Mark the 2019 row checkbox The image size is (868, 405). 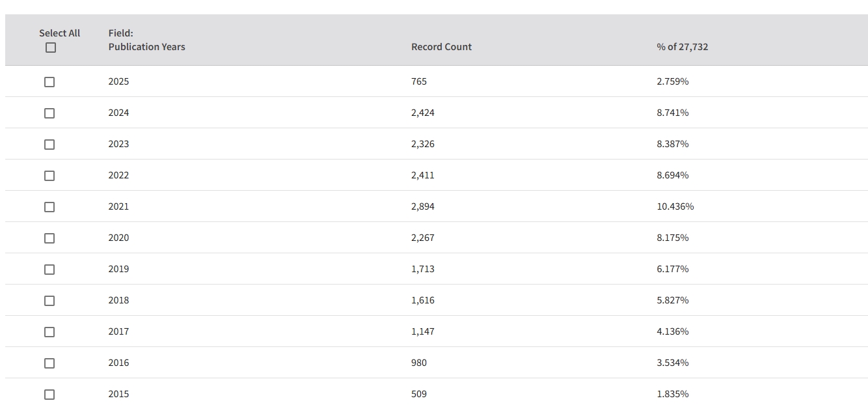tap(49, 270)
